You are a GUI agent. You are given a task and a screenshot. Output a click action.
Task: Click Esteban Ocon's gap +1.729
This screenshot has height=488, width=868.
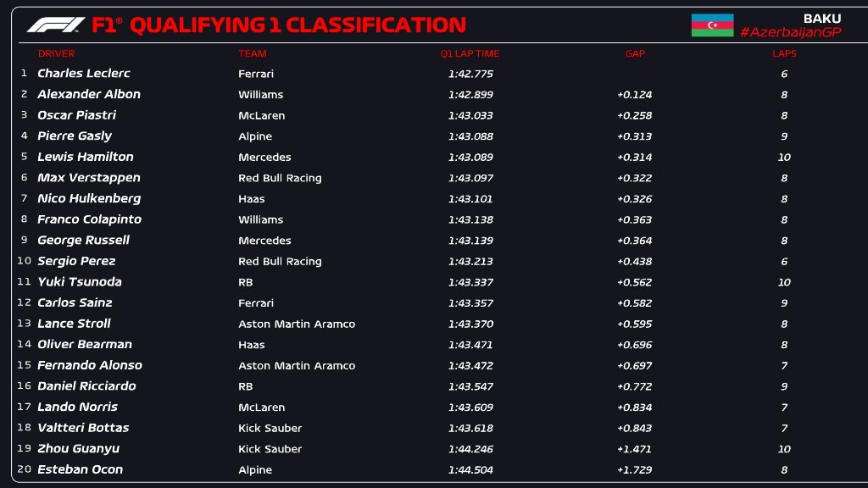(x=635, y=469)
